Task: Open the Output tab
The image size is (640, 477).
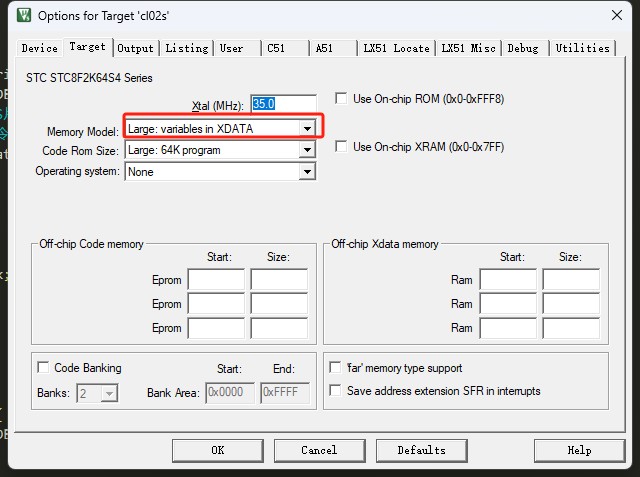Action: tap(135, 48)
